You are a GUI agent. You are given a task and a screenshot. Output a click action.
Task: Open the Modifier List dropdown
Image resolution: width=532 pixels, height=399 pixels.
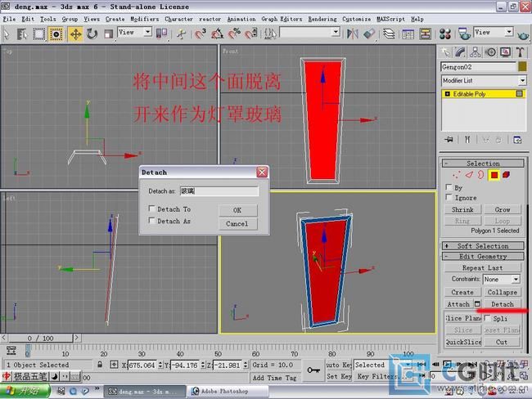point(522,81)
